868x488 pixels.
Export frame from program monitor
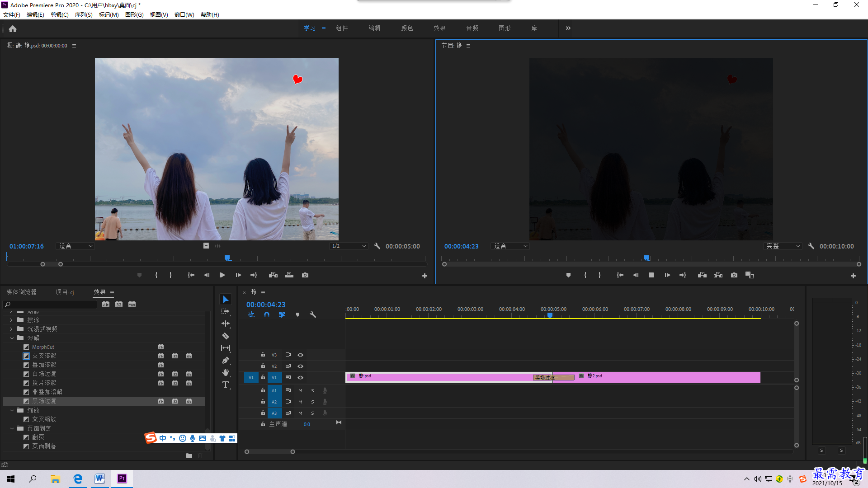[734, 275]
